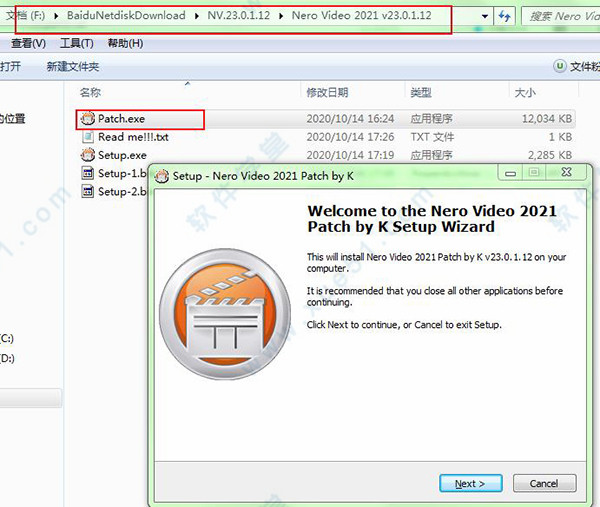
Task: Open the 帮助(H) menu
Action: 124,44
